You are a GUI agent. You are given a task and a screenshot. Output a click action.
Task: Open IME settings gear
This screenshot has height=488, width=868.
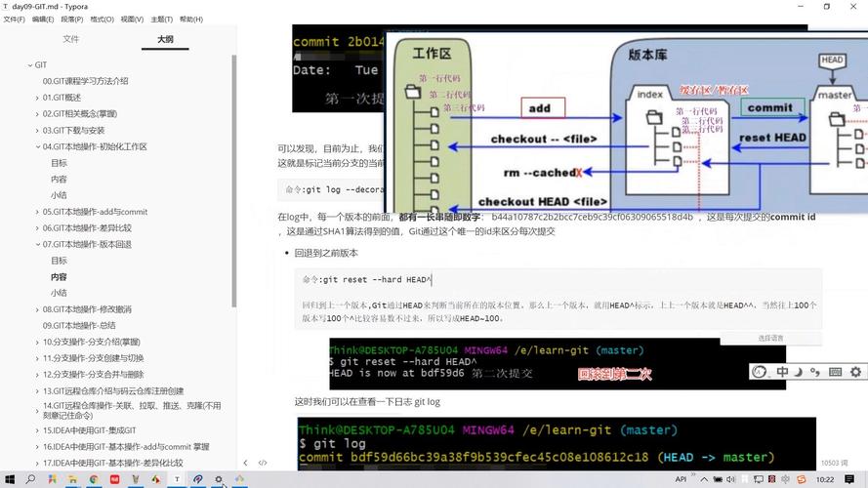point(856,372)
